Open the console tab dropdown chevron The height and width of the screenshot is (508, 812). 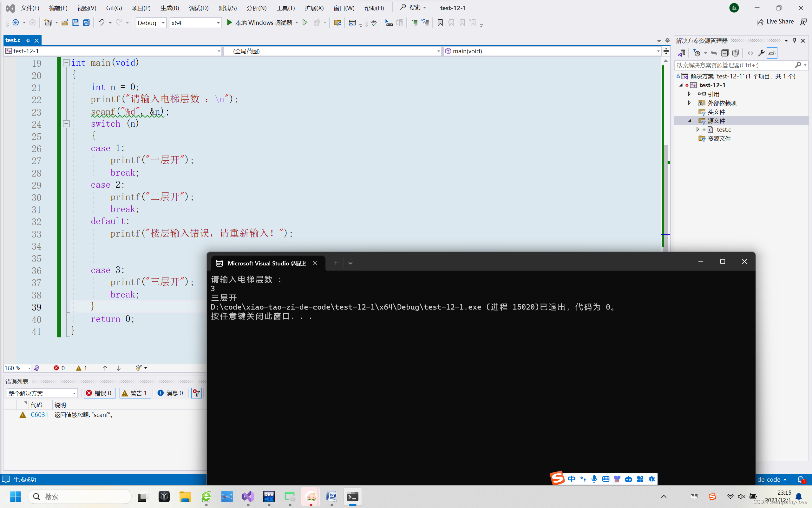350,263
